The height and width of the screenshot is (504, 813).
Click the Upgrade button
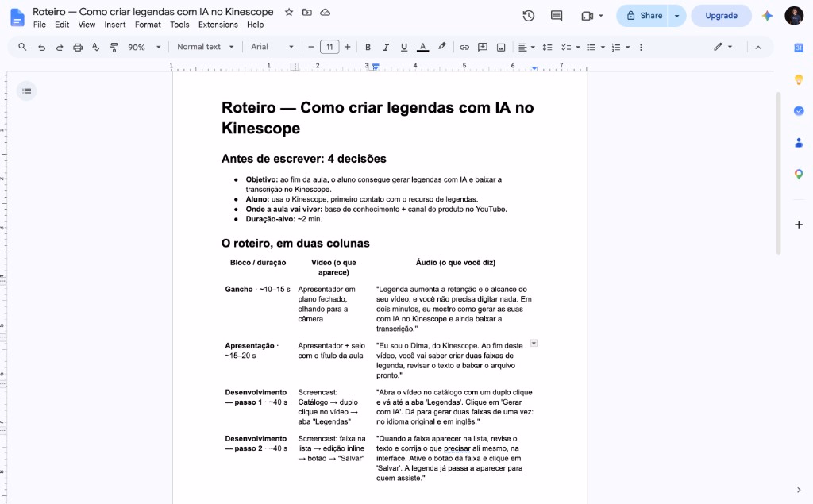(721, 16)
